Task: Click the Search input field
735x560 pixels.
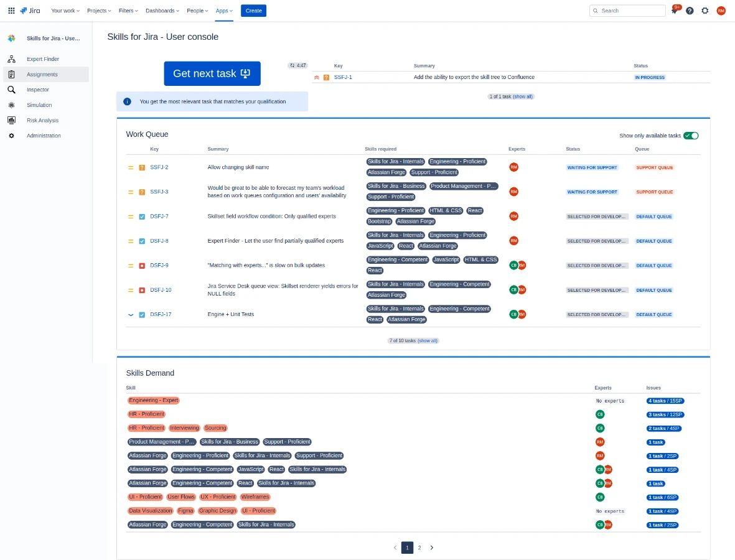Action: [627, 11]
